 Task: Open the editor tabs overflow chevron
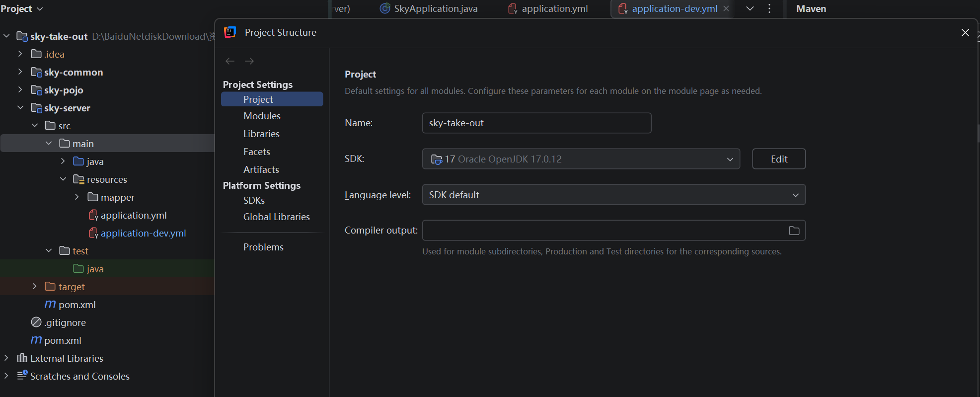pyautogui.click(x=750, y=8)
